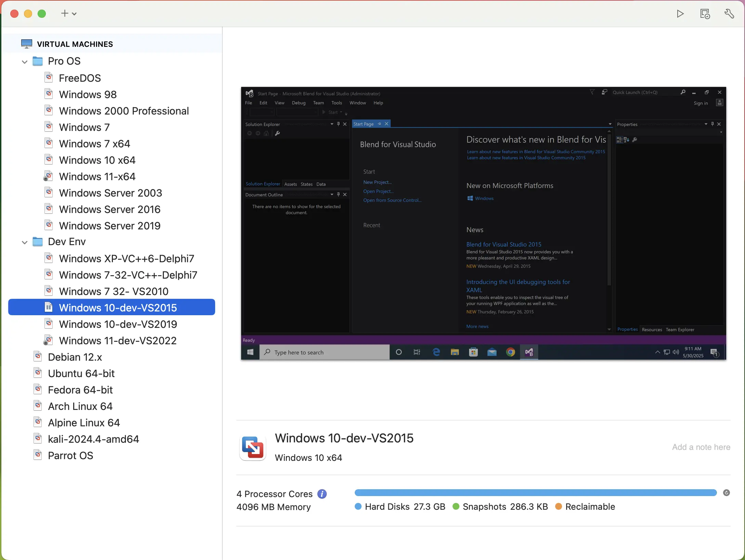
Task: Select Windows XP-VC++6-Delphi7 machine
Action: pos(112,258)
